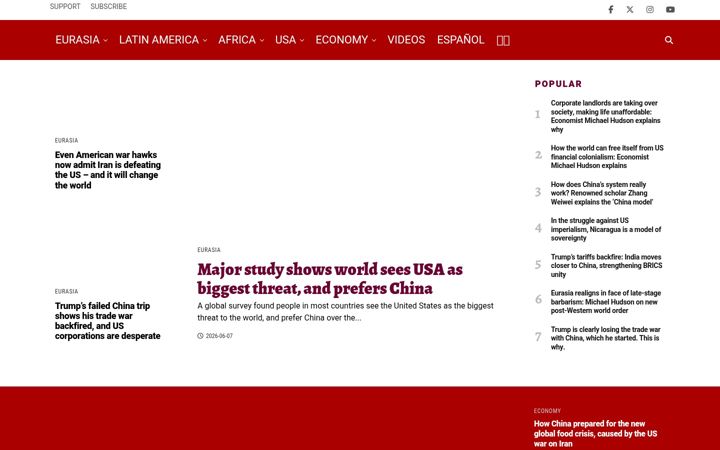Click EURASIA tag above 'Major study shows'
720x450 pixels.
(x=209, y=250)
